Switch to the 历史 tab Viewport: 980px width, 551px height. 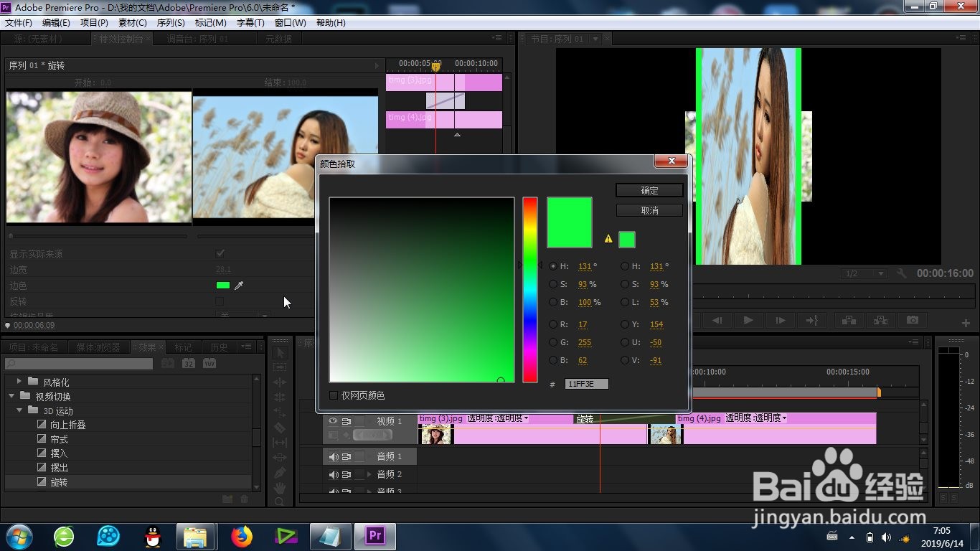tap(220, 347)
